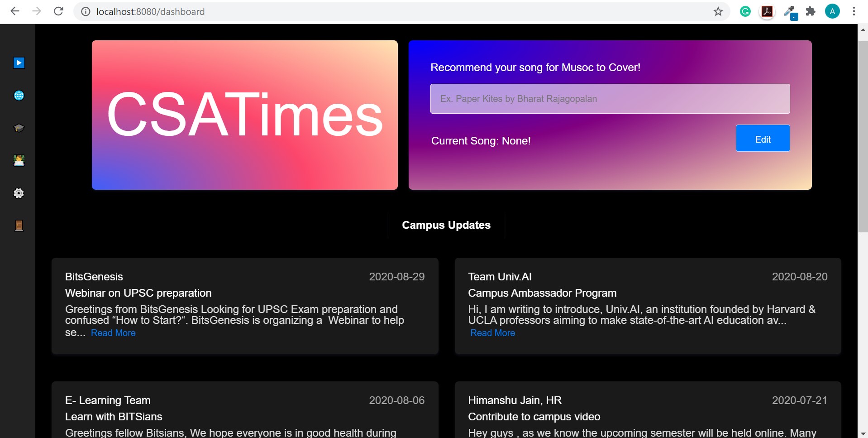Click the 2020-07-21 date
The width and height of the screenshot is (868, 438).
coord(800,400)
